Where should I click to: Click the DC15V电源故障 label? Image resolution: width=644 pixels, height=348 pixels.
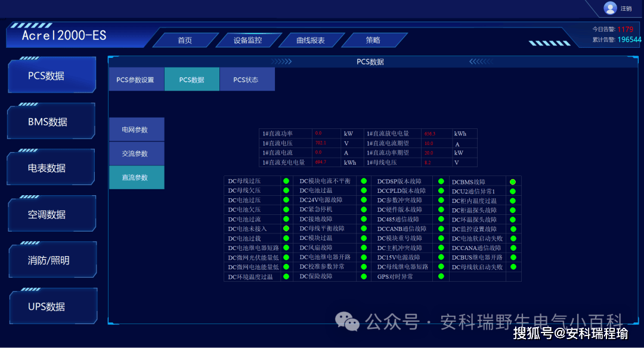tap(398, 257)
